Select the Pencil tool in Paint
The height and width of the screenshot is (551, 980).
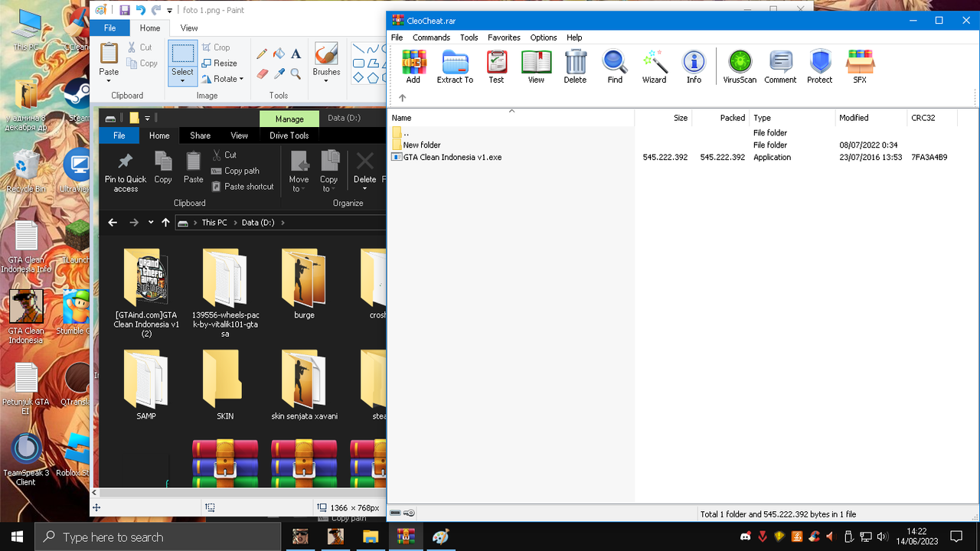coord(262,54)
